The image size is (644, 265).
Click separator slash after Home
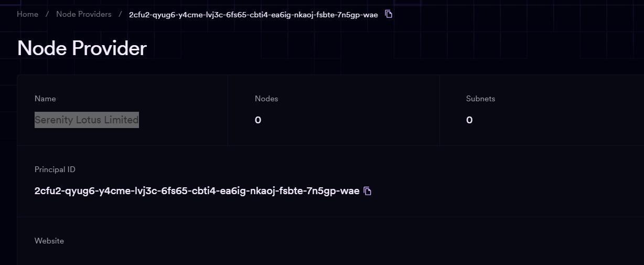tap(47, 14)
